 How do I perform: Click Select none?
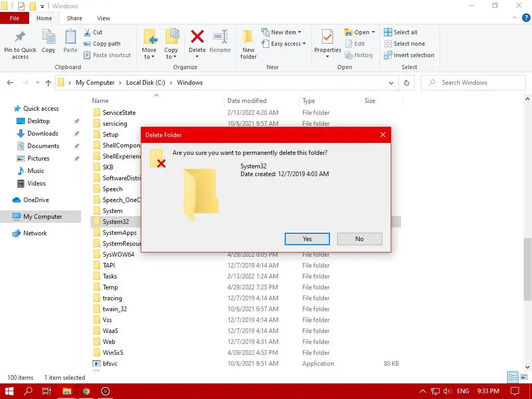click(404, 44)
